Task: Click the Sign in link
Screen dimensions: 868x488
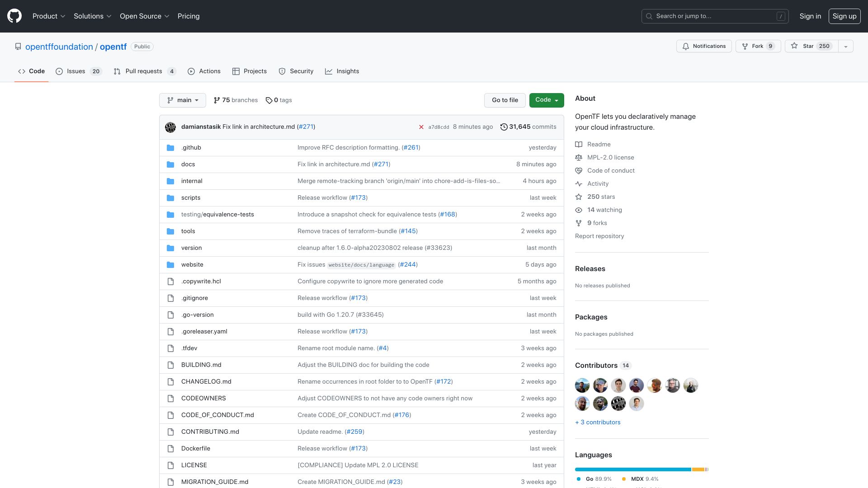Action: [810, 16]
